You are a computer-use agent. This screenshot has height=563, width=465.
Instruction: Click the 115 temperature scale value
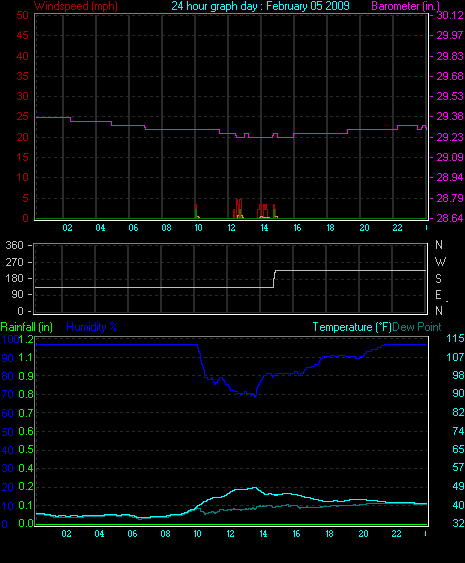(x=455, y=338)
